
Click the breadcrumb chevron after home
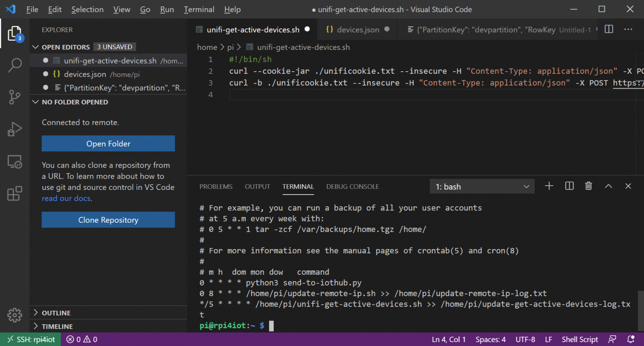[x=223, y=47]
